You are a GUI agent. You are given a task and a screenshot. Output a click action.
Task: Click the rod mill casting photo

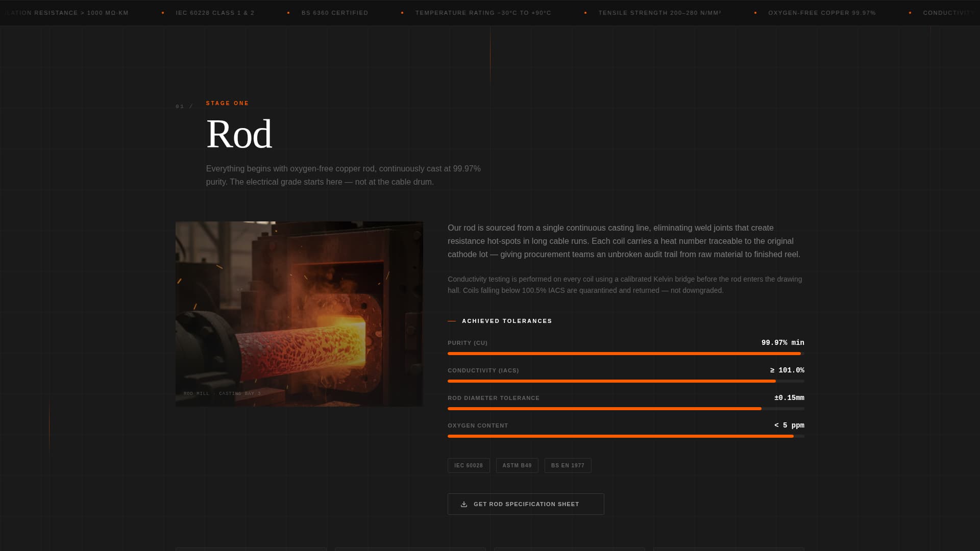[299, 313]
